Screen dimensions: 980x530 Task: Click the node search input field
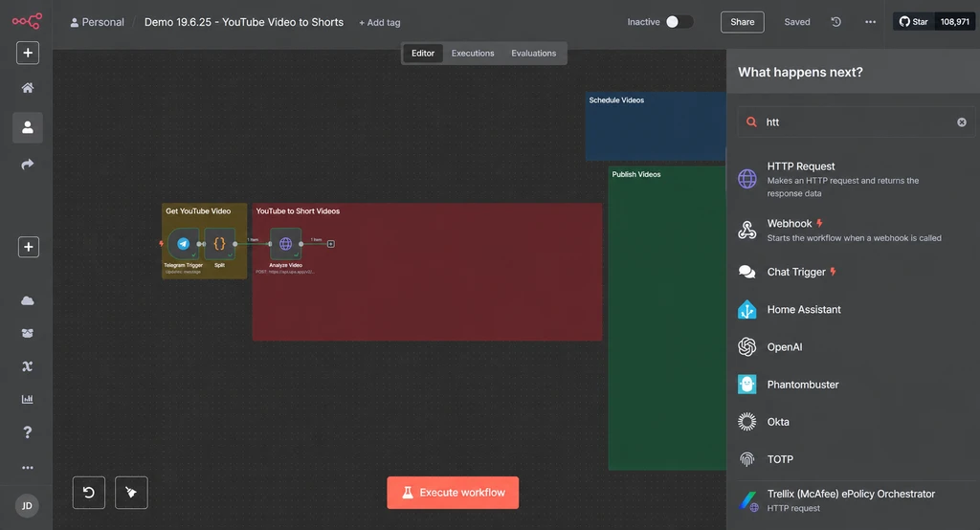(x=855, y=121)
